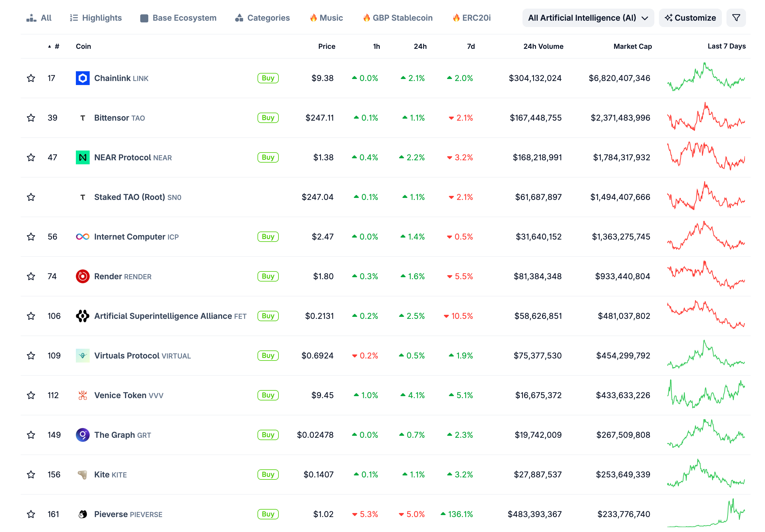Sort by rank using the # column header
This screenshot has height=532, width=765.
[57, 47]
